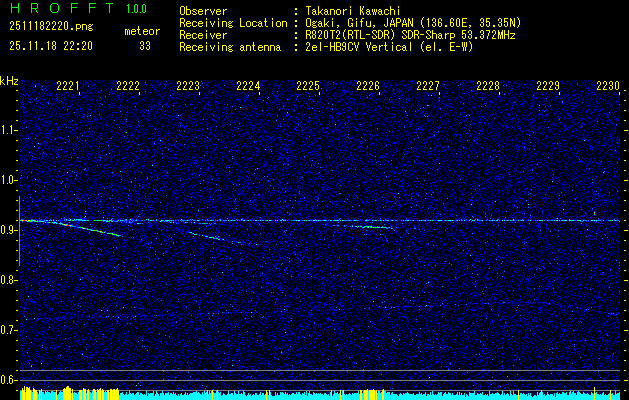This screenshot has width=629, height=400.
Task: Click the kHz axis unit label
Action: (x=9, y=80)
